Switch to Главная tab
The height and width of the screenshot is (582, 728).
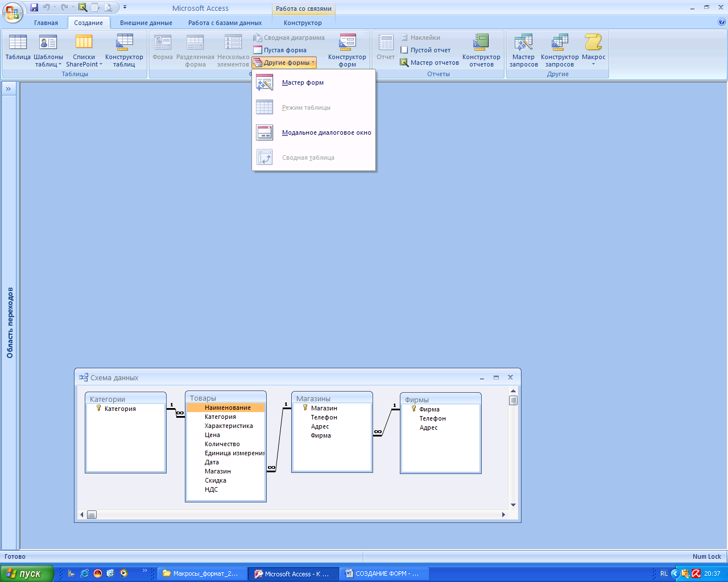[46, 23]
